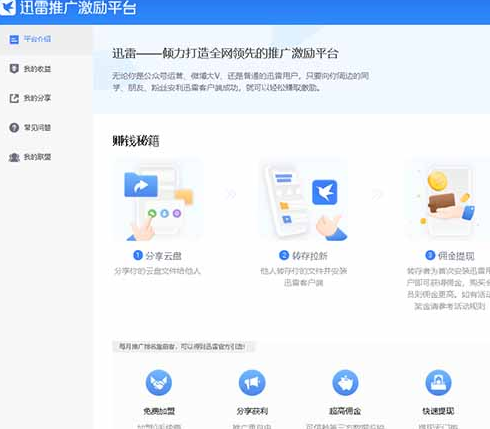Click the 每月推广排名 notice banner
Viewport: 490px width, 429px height.
click(183, 347)
